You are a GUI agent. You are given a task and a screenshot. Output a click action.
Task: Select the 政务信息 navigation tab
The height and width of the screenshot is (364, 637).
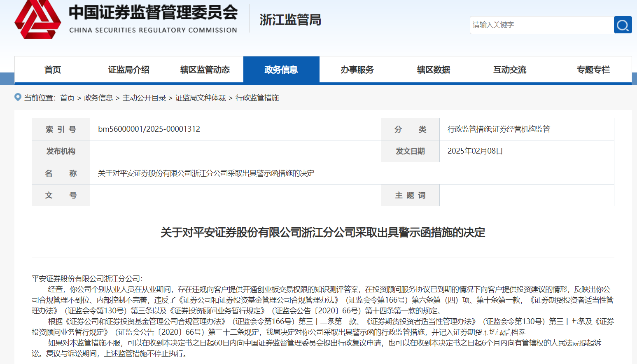(281, 70)
